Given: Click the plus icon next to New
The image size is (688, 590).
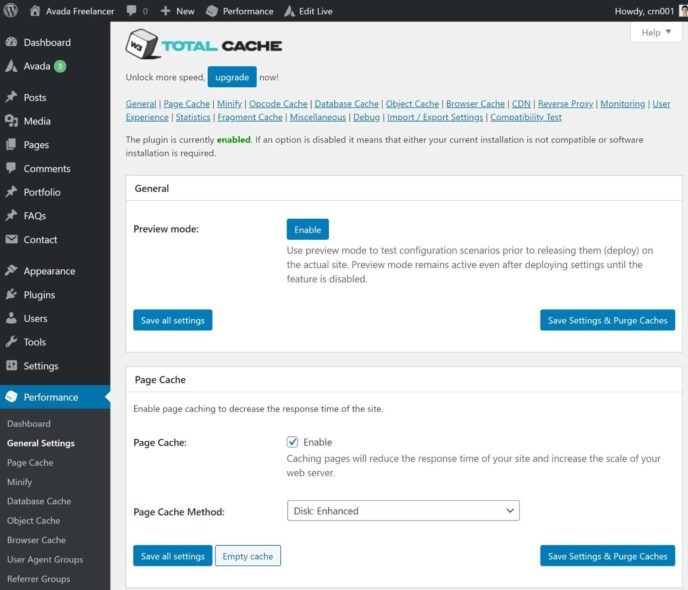Looking at the screenshot, I should coord(165,11).
